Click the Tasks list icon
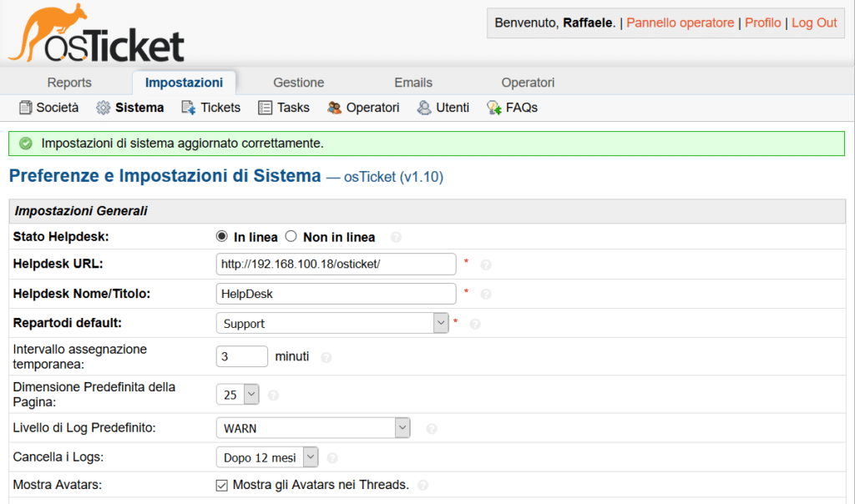855x504 pixels. tap(266, 108)
